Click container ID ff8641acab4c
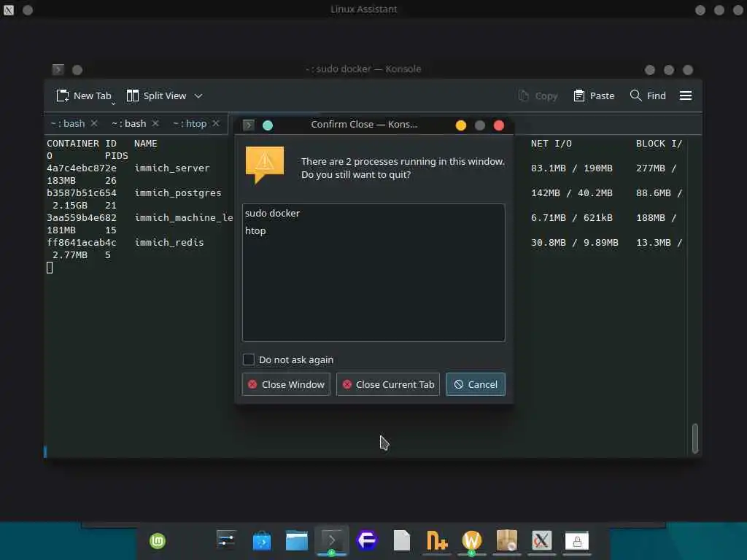The image size is (747, 560). 82,242
